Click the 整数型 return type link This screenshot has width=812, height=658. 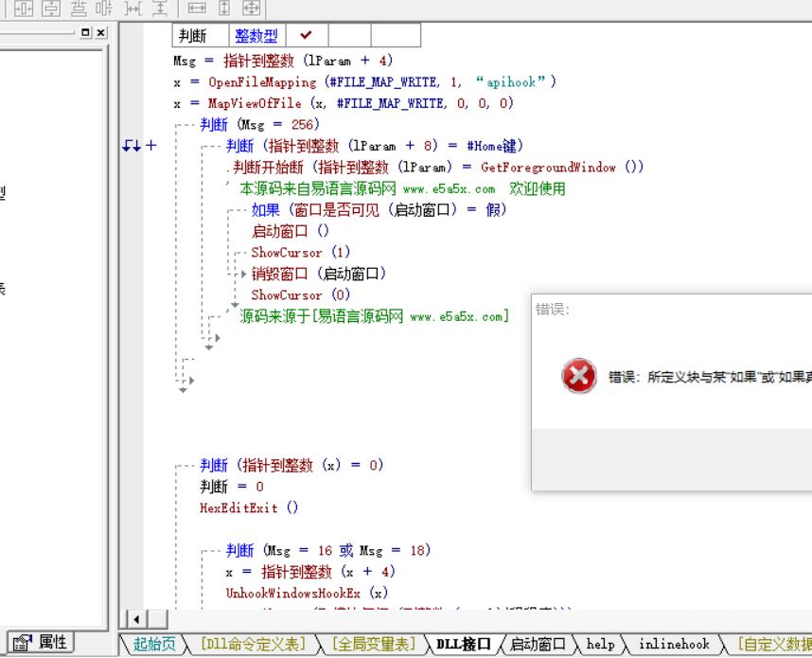point(256,36)
